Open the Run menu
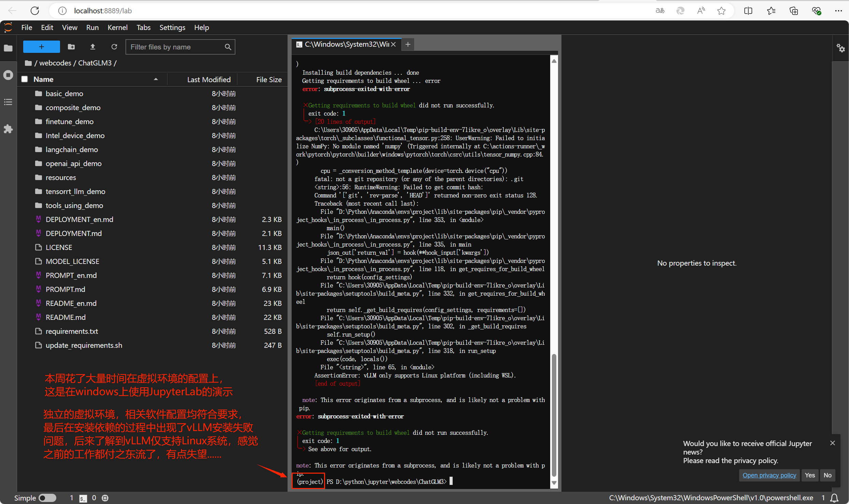The height and width of the screenshot is (504, 849). 92,28
